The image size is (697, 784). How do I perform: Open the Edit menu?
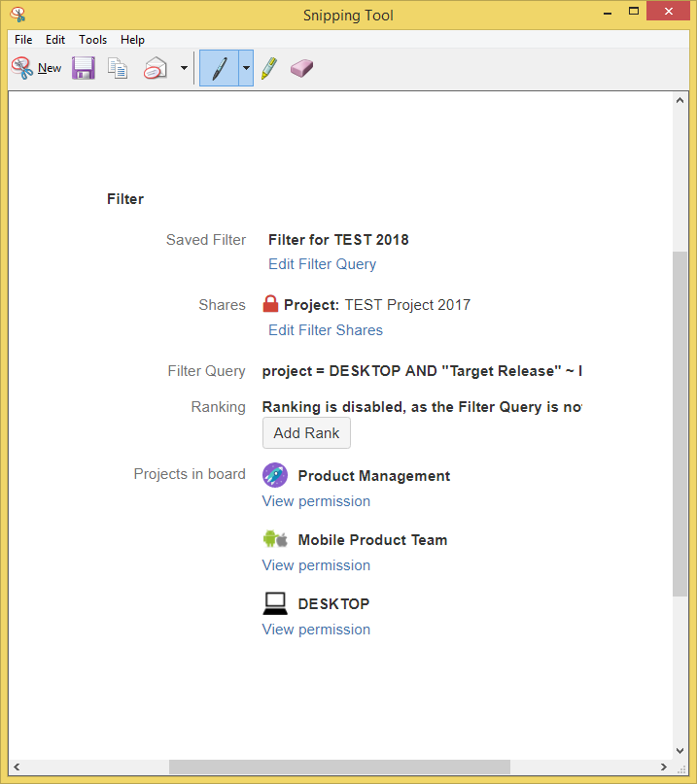click(x=55, y=40)
